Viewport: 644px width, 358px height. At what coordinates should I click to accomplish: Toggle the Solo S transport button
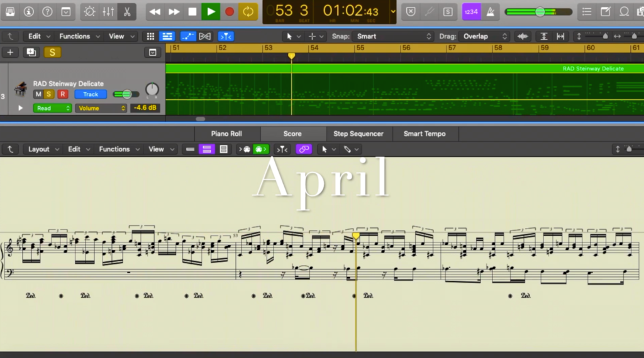coord(448,11)
